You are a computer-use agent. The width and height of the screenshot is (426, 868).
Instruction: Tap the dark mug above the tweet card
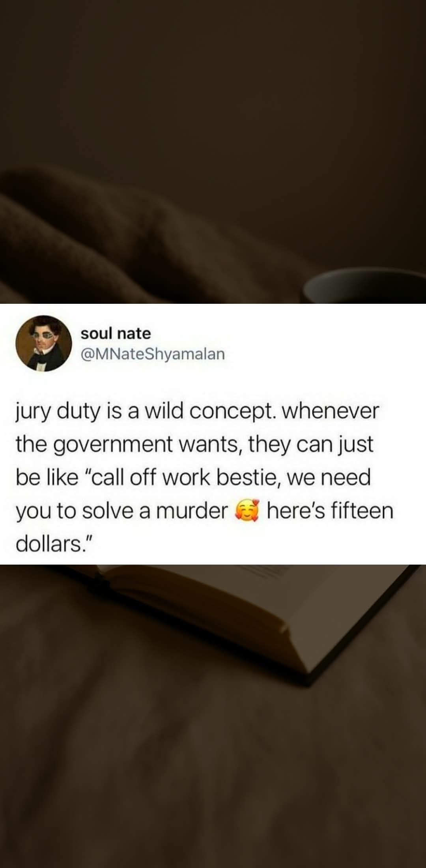363,287
